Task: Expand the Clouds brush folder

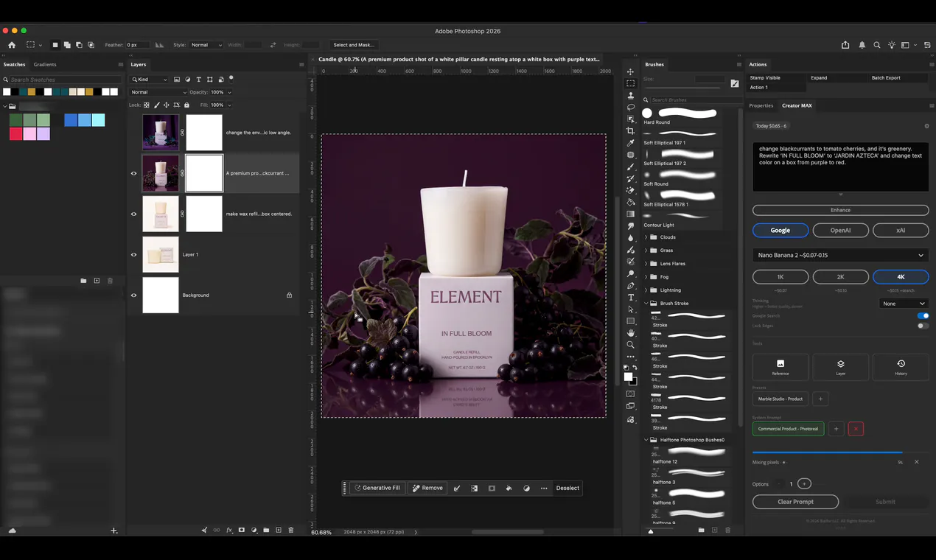Action: coord(646,237)
